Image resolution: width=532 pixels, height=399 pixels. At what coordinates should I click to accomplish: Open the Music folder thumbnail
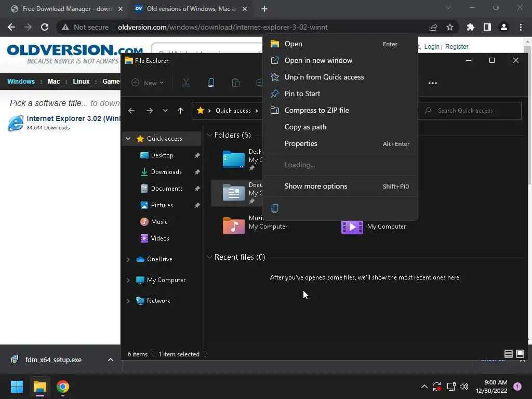233,225
